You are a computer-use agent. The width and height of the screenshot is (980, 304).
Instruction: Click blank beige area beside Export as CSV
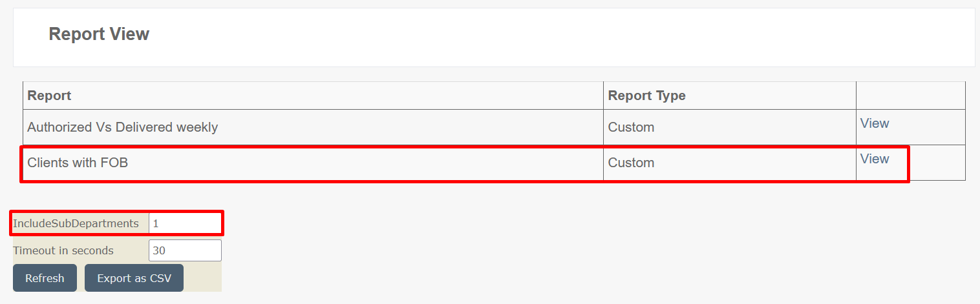pyautogui.click(x=202, y=278)
